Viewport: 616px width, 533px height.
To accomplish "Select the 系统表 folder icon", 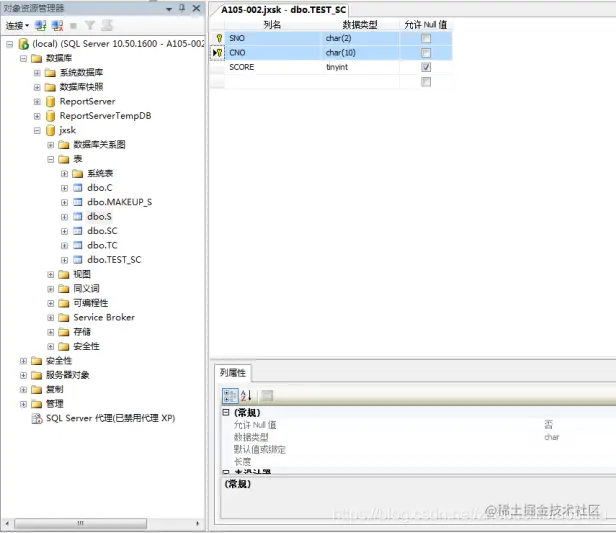I will pos(78,174).
